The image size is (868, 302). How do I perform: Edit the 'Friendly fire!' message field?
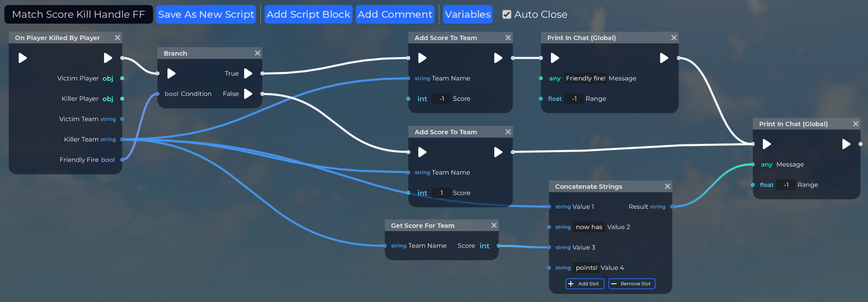click(585, 78)
